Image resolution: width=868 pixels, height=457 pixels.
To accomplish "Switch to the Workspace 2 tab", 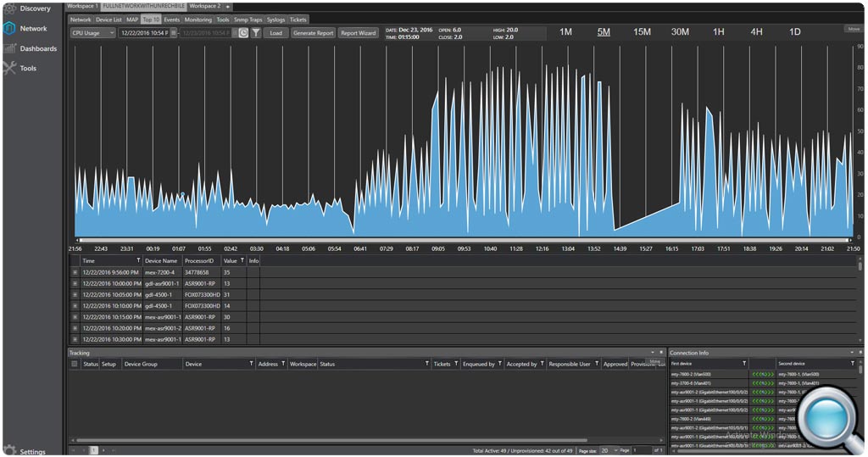I will pyautogui.click(x=205, y=6).
